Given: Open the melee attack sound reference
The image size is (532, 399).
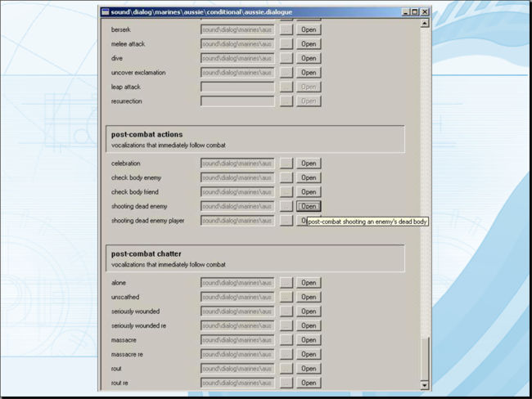Looking at the screenshot, I should coord(309,44).
